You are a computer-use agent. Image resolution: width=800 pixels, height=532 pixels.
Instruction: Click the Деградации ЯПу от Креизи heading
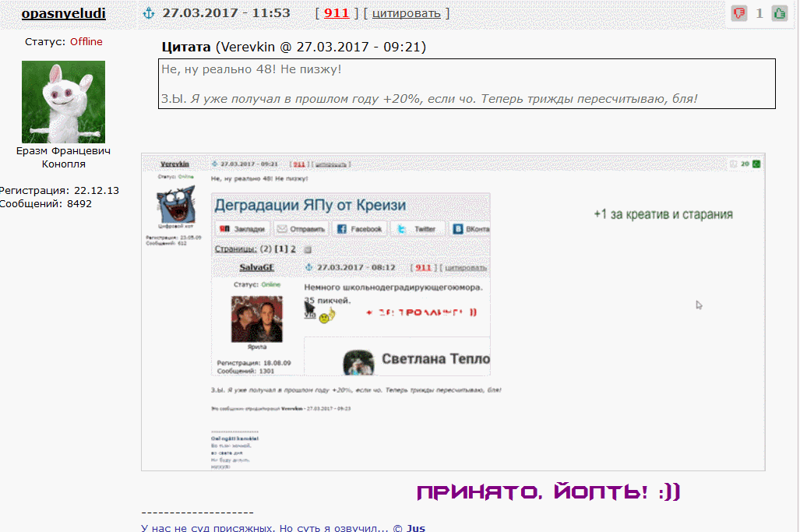coord(310,206)
